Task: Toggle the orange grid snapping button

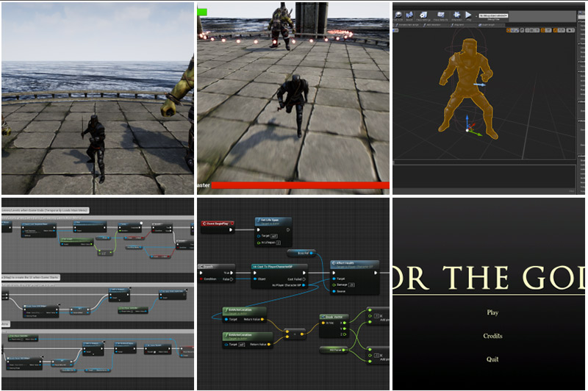Action: [543, 30]
